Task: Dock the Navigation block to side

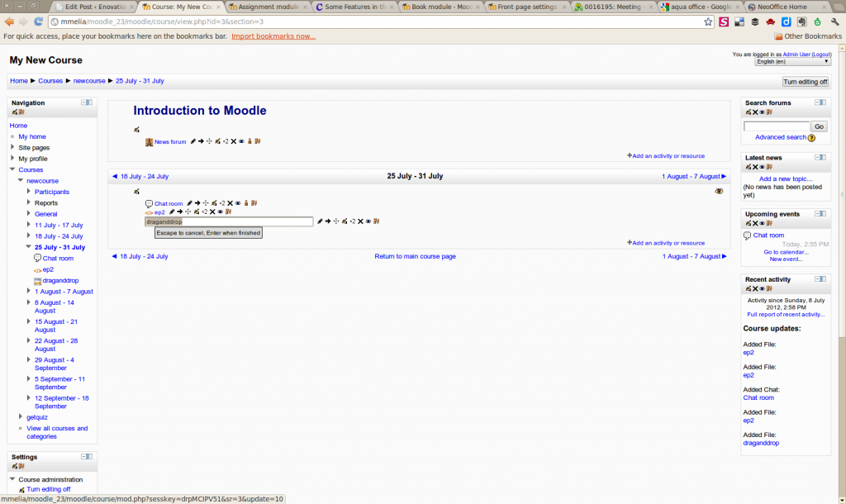Action: pos(89,102)
